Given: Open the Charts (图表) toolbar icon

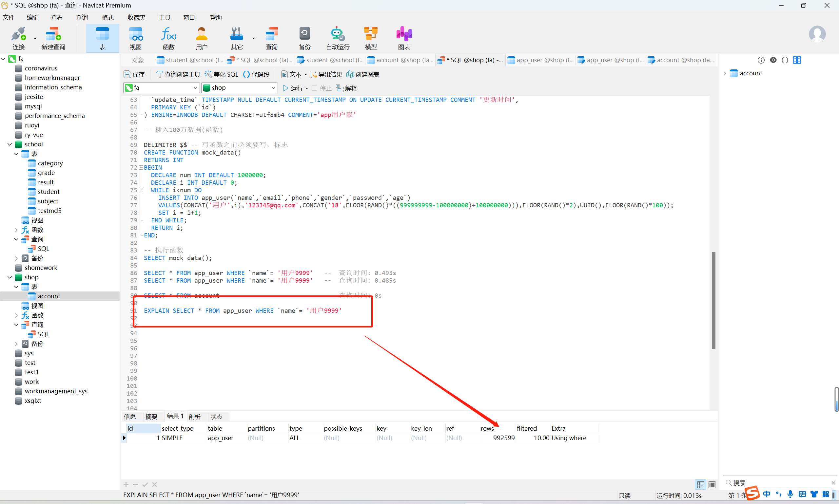Looking at the screenshot, I should (x=404, y=38).
